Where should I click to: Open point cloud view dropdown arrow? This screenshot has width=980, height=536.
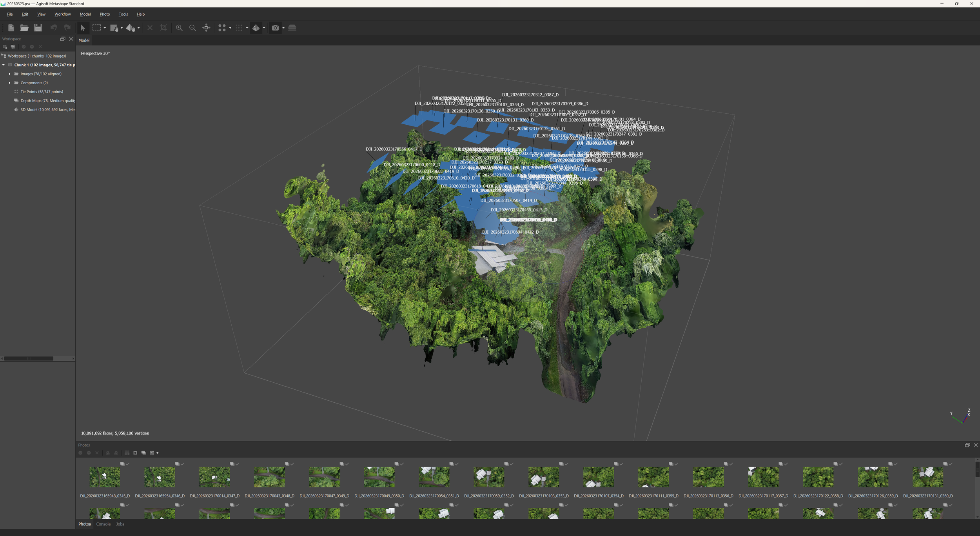[247, 28]
